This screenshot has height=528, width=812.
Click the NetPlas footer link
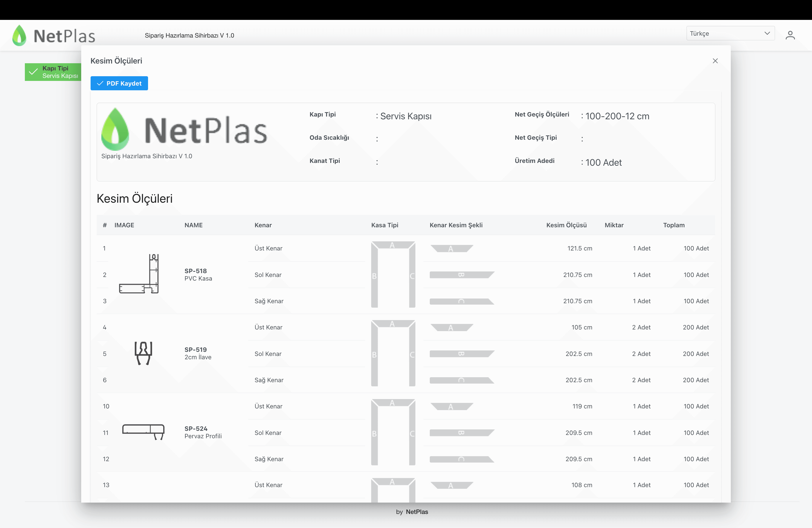pyautogui.click(x=416, y=512)
